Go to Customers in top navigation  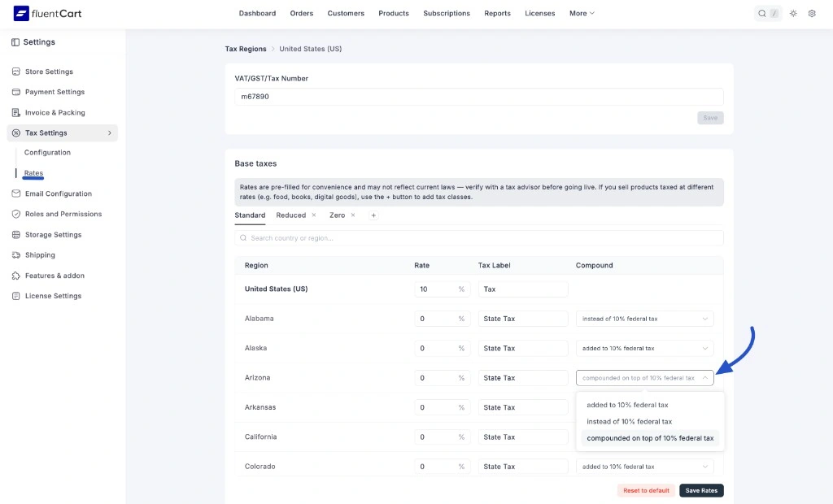tap(346, 13)
